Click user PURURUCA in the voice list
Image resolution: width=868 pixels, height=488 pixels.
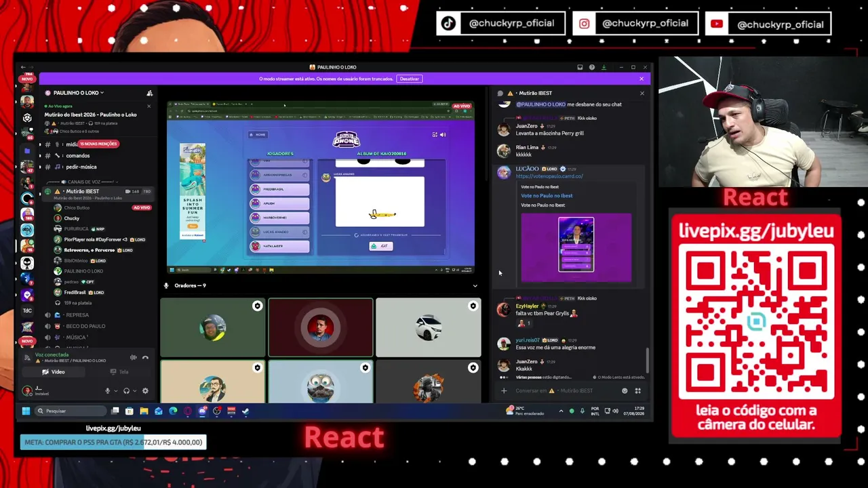[76, 229]
